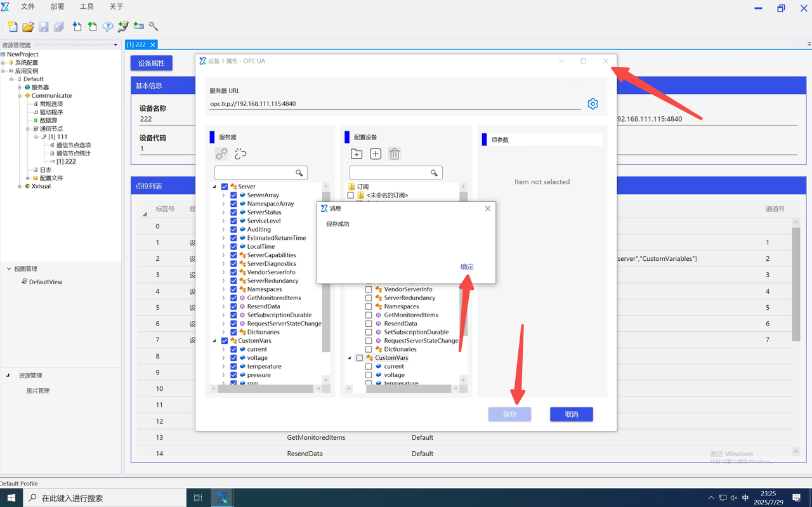Select DefaultView under 视图管理
This screenshot has height=507, width=812.
[x=46, y=282]
